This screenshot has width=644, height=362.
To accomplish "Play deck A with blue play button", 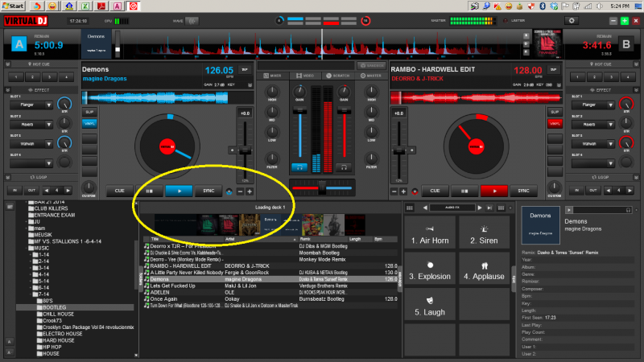I will (x=179, y=191).
